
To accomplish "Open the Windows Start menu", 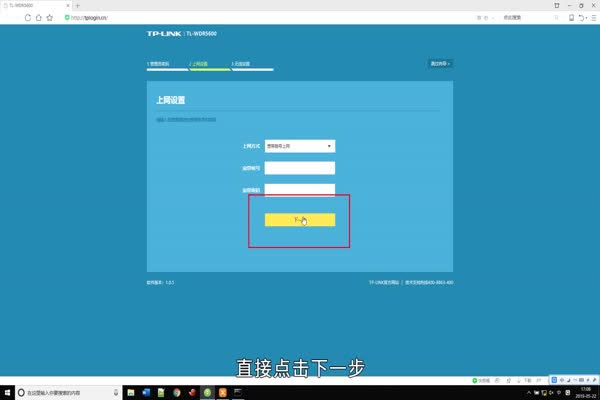I will point(8,392).
